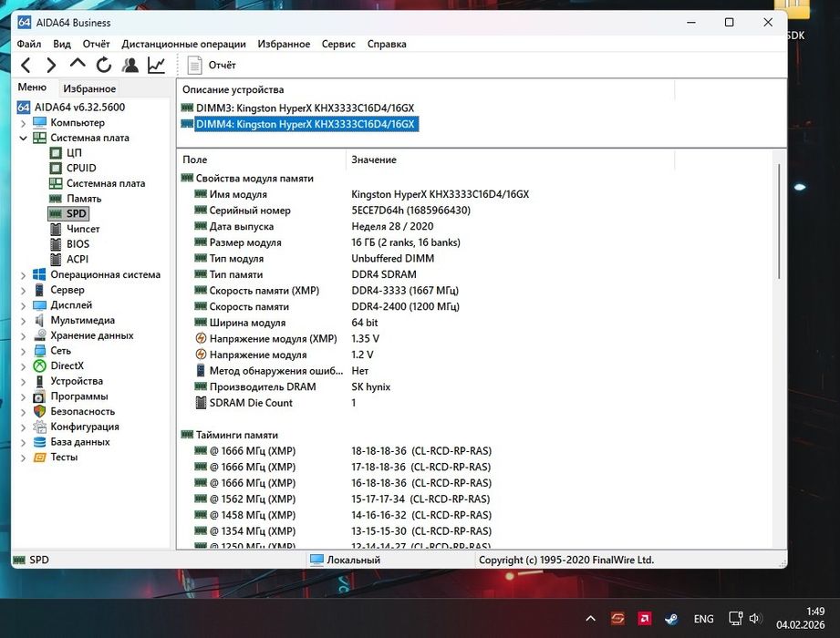Click the Forward navigation arrow

pos(51,66)
